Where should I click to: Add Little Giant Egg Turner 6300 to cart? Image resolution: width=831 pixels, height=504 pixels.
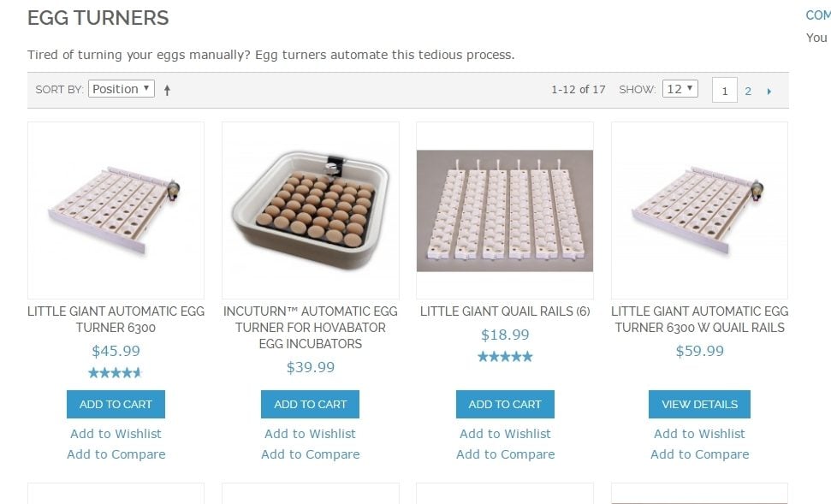[116, 404]
